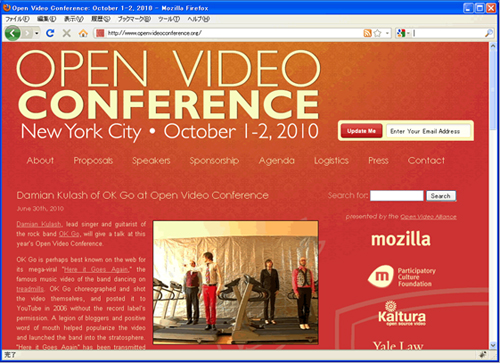Image resolution: width=500 pixels, height=363 pixels.
Task: Open the back/forward history dropdown
Action: coord(37,33)
